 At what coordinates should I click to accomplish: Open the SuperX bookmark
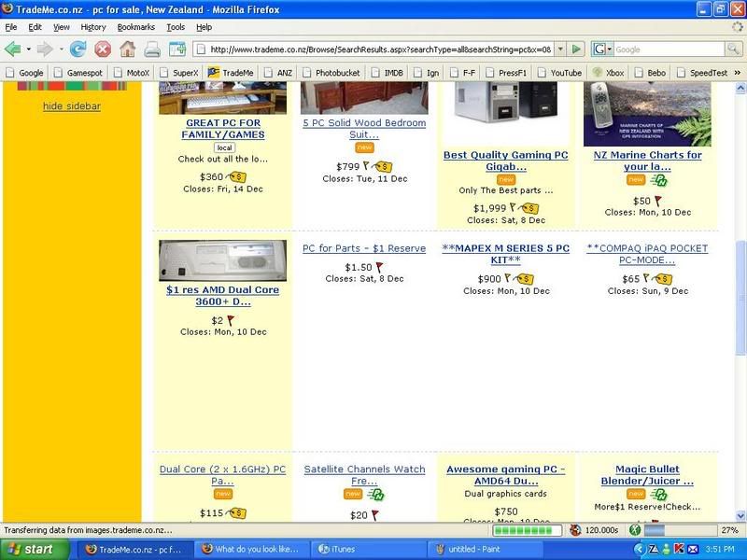[179, 73]
